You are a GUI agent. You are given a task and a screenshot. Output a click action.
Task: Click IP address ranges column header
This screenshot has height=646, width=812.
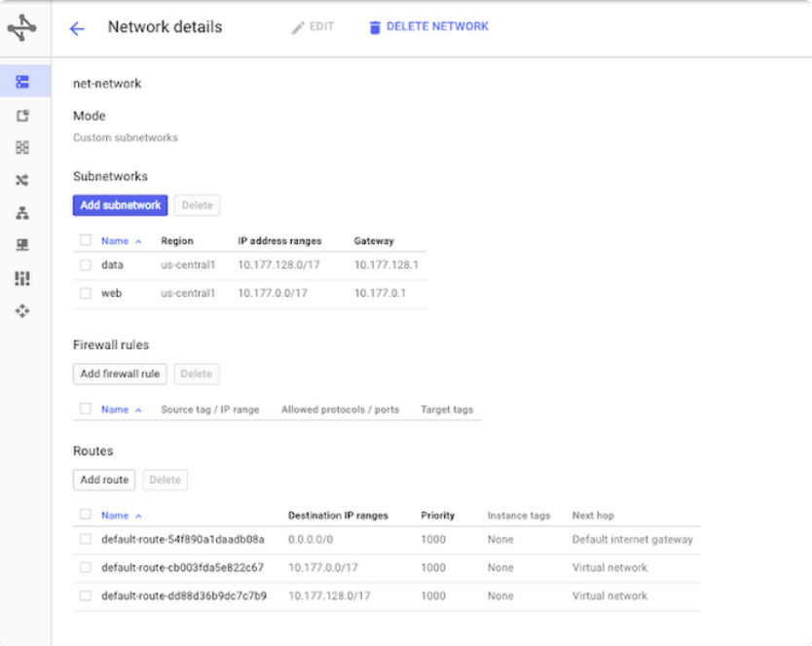tap(279, 241)
